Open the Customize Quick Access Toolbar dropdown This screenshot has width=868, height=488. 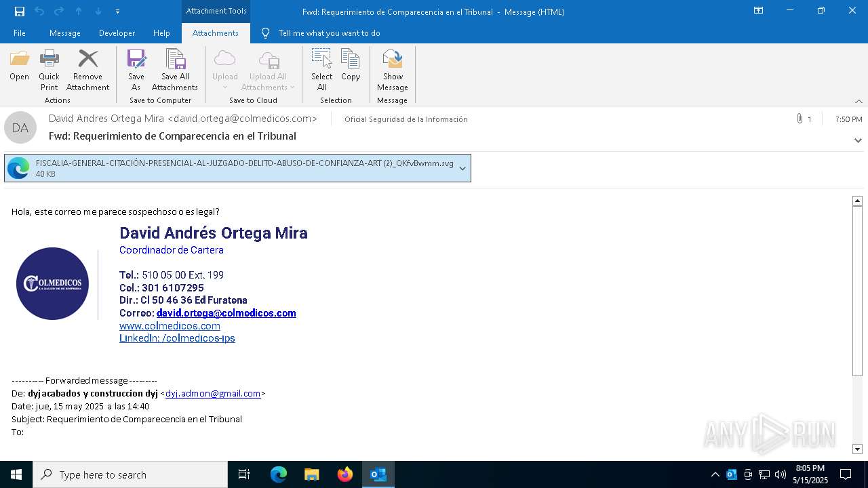117,12
